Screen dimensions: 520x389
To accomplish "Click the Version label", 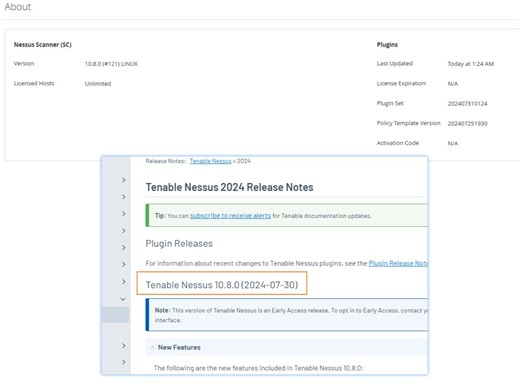I will [x=24, y=64].
